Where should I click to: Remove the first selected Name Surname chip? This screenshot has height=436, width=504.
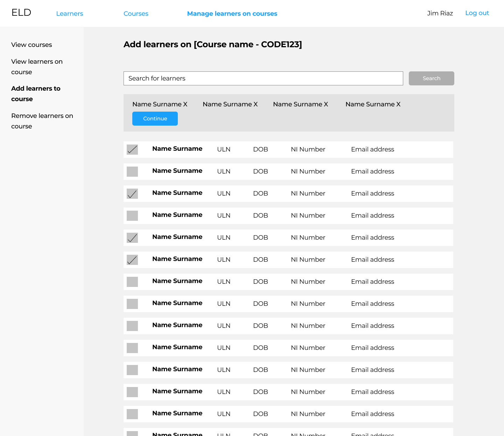(185, 104)
